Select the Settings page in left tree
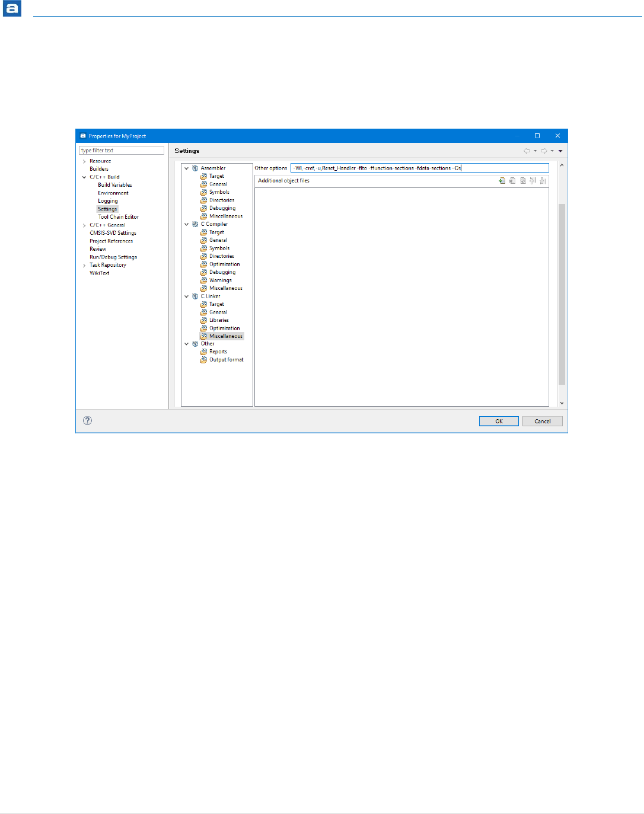The height and width of the screenshot is (814, 644). click(107, 209)
